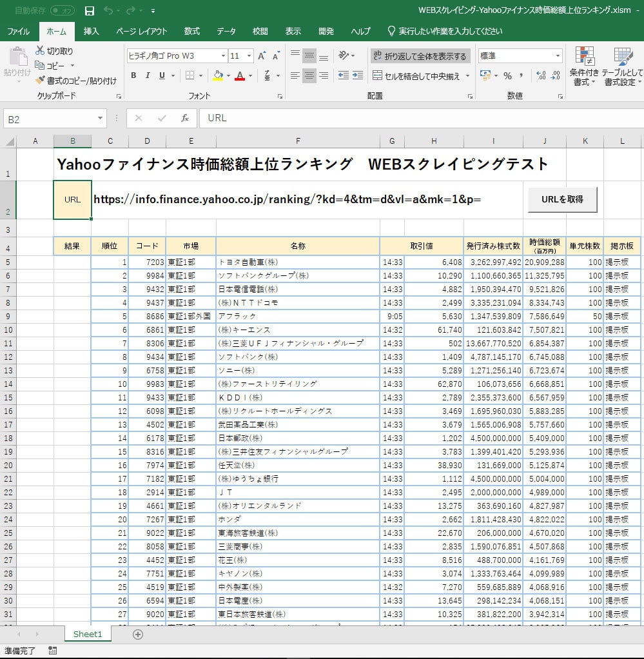This screenshot has height=659, width=644.
Task: Switch to the 数式 (Formulas) tab
Action: 191,31
